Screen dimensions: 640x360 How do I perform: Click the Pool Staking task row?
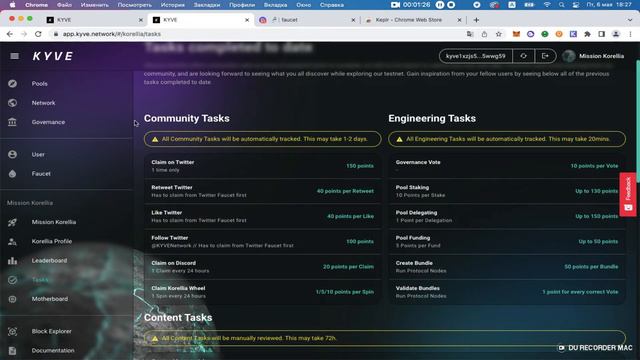click(x=507, y=191)
